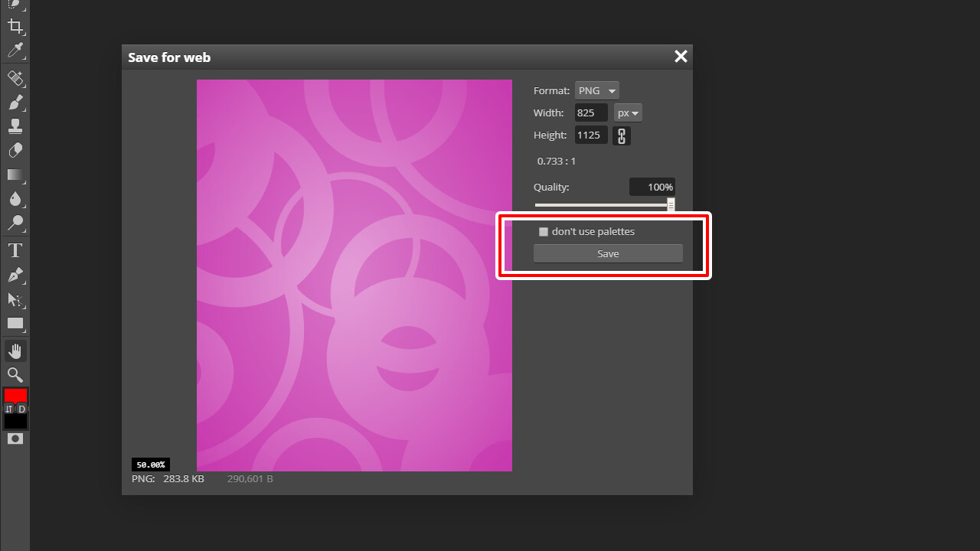Viewport: 980px width, 551px height.
Task: Click the pink circles preview image
Action: tap(354, 275)
